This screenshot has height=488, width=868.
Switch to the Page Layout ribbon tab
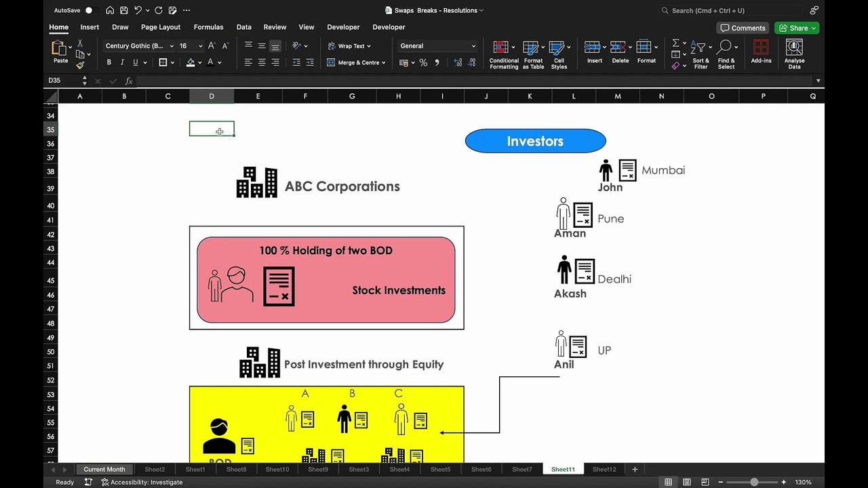click(161, 27)
